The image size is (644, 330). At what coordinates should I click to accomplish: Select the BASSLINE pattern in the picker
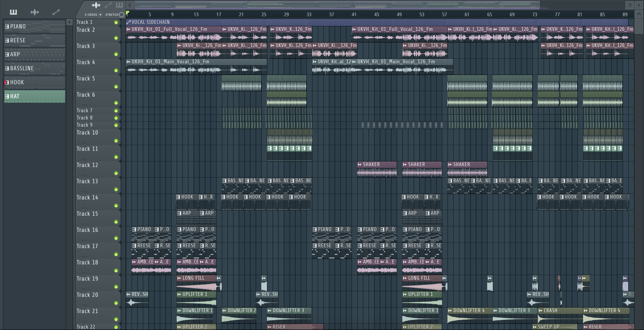point(35,69)
